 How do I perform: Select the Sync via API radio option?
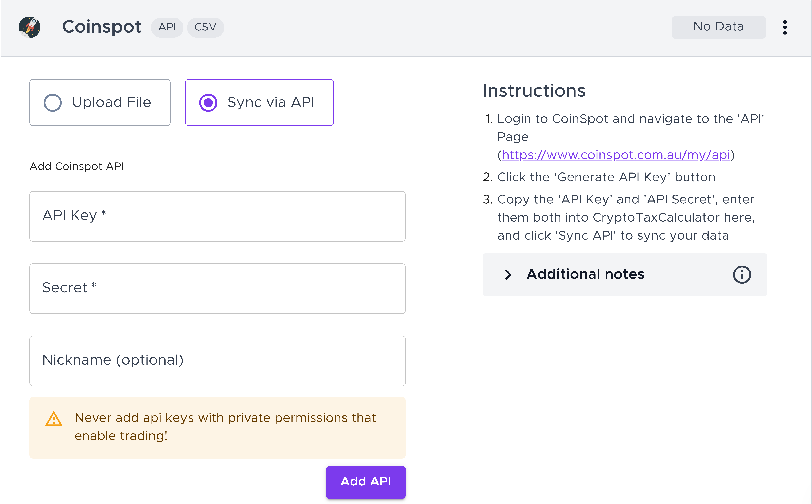click(259, 102)
